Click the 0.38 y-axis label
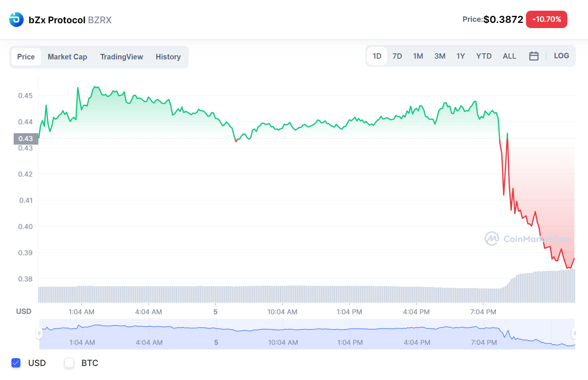588x380 pixels. (25, 279)
